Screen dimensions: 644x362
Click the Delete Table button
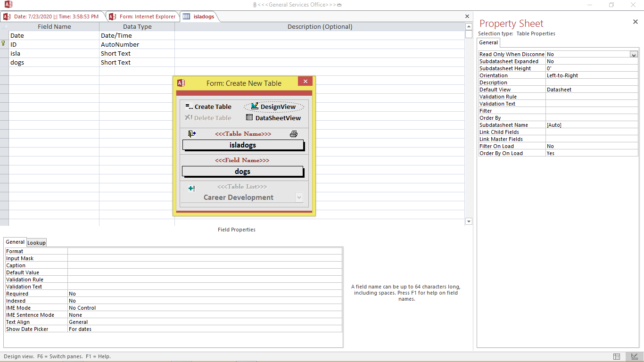pos(208,118)
